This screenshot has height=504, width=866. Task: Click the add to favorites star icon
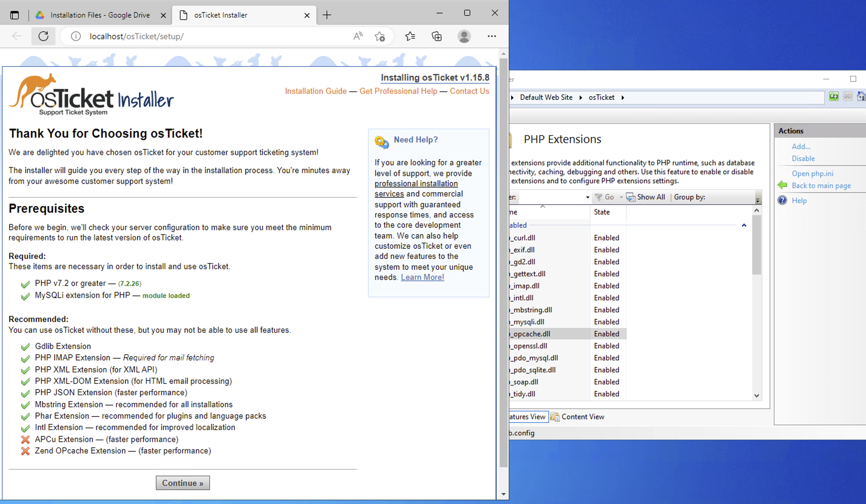click(379, 36)
